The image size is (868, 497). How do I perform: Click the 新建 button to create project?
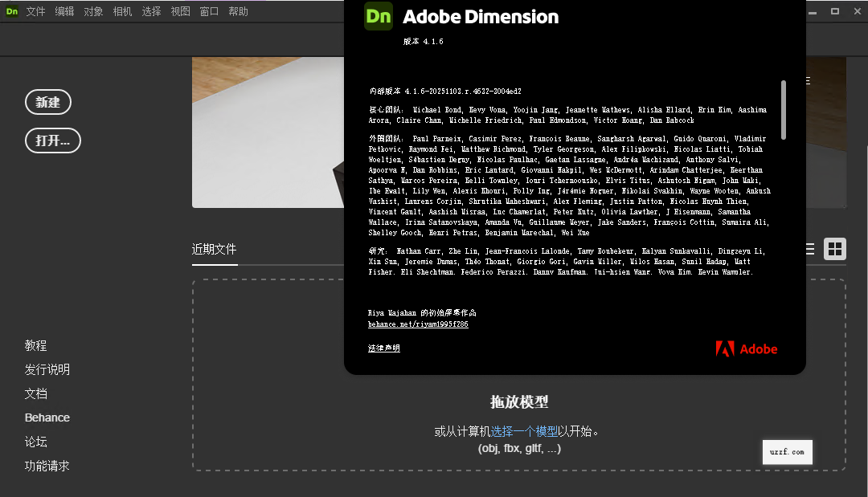[48, 102]
